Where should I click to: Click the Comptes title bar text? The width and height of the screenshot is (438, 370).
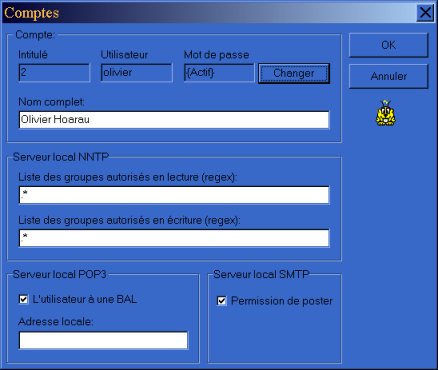tap(32, 13)
